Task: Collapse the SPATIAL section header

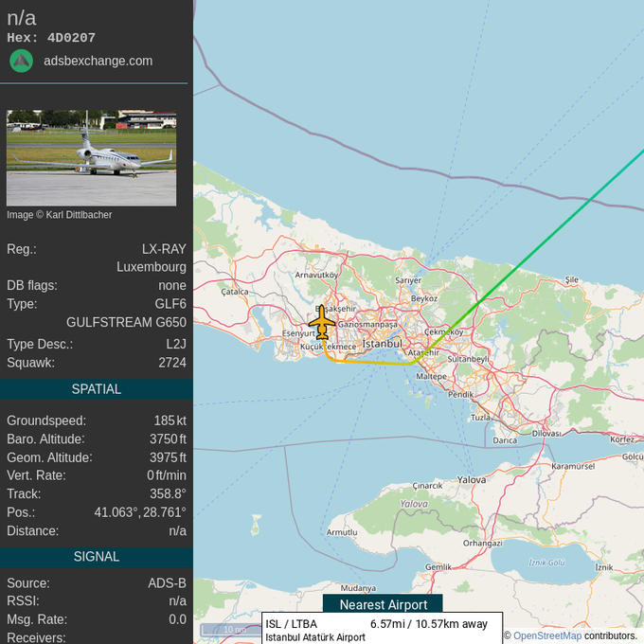Action: [x=96, y=389]
